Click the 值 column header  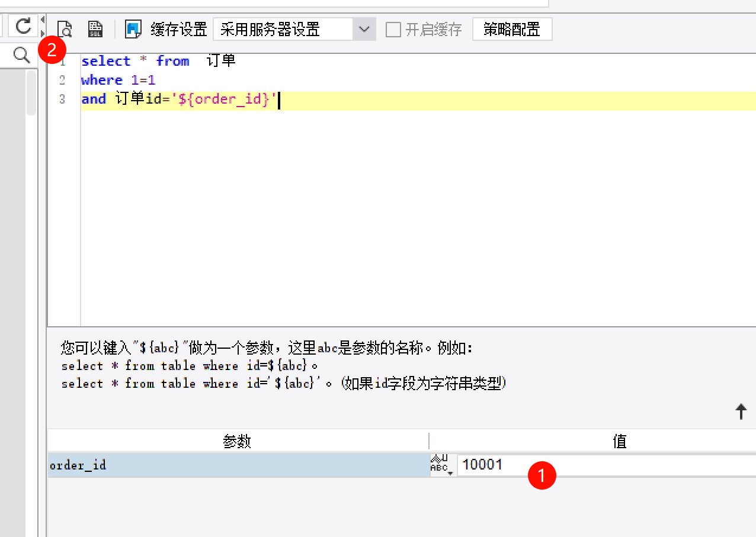pyautogui.click(x=619, y=441)
